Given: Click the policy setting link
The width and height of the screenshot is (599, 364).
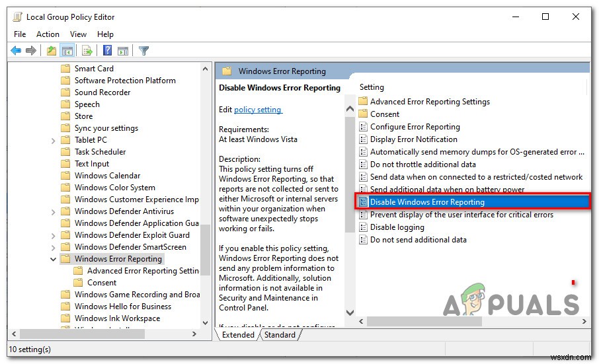Looking at the screenshot, I should tap(258, 110).
